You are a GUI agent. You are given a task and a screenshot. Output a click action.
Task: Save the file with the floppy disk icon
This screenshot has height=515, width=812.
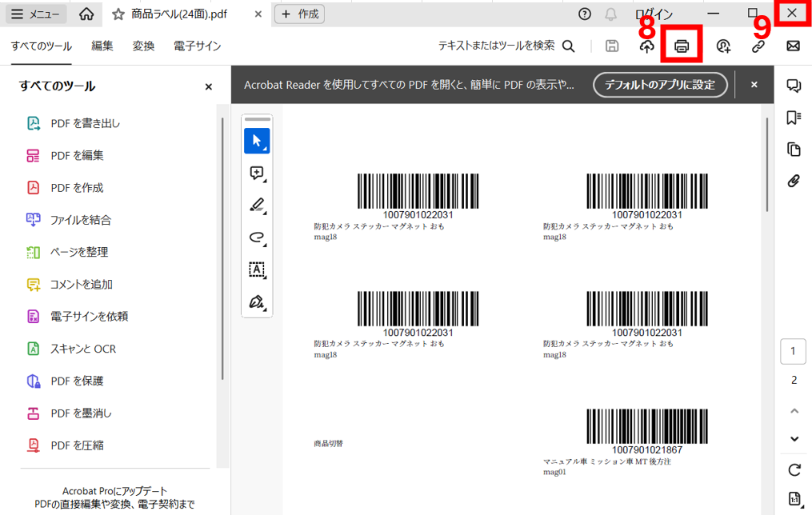tap(612, 46)
